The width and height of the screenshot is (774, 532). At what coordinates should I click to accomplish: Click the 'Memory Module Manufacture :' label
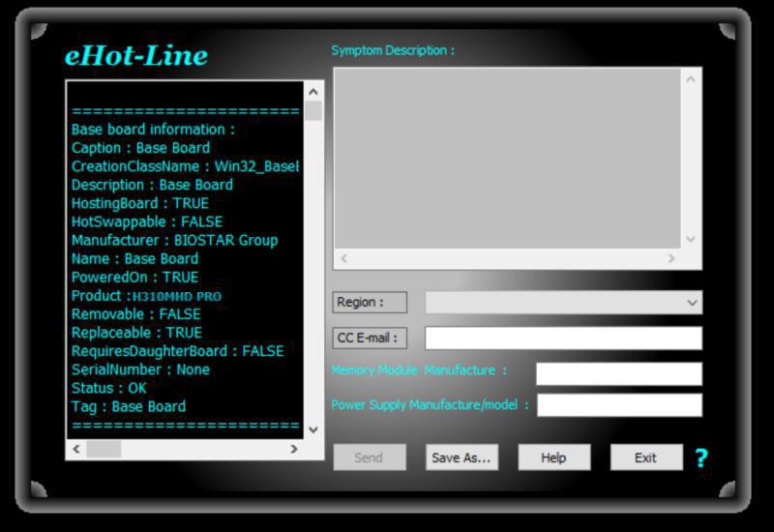[419, 370]
